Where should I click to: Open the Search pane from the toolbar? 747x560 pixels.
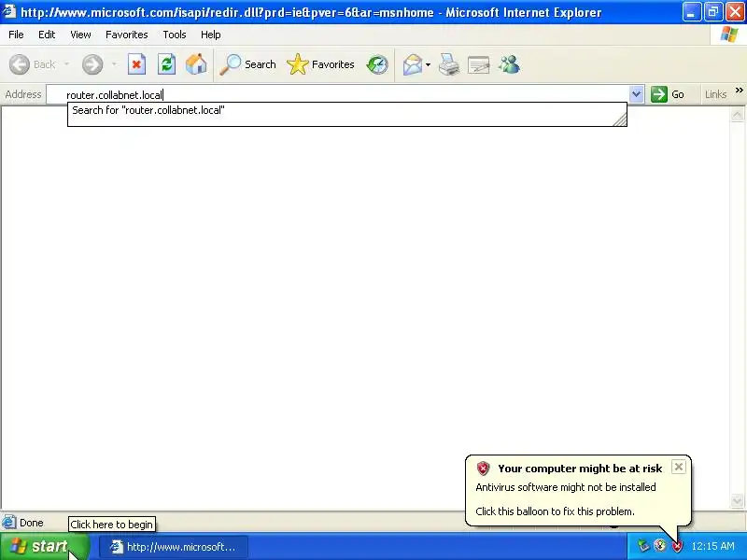[247, 64]
